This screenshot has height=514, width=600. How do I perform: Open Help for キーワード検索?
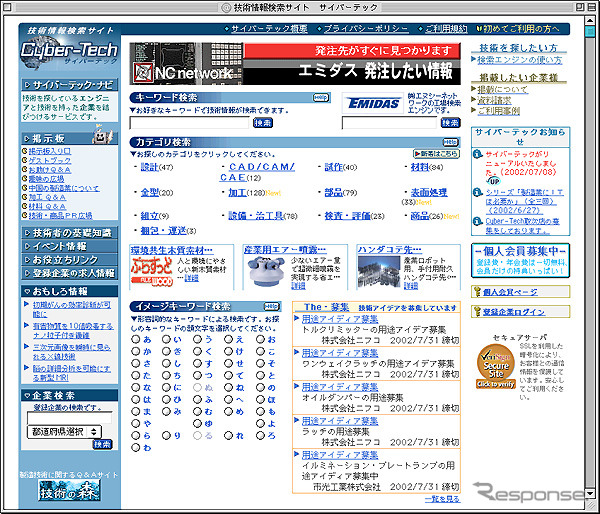click(320, 97)
